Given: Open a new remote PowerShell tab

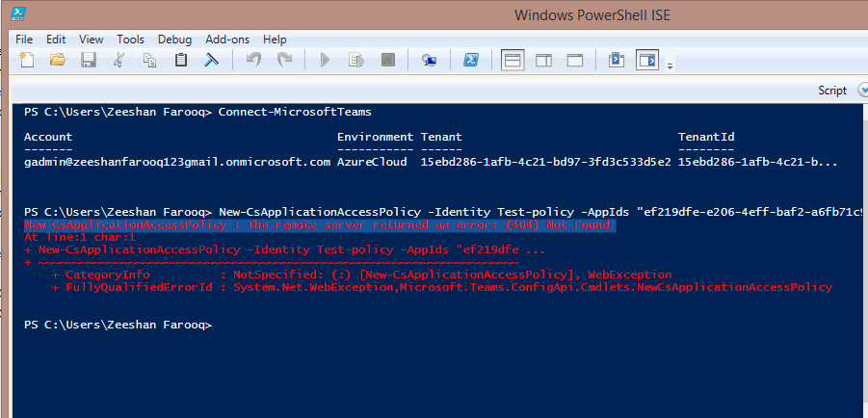Looking at the screenshot, I should coord(429,60).
